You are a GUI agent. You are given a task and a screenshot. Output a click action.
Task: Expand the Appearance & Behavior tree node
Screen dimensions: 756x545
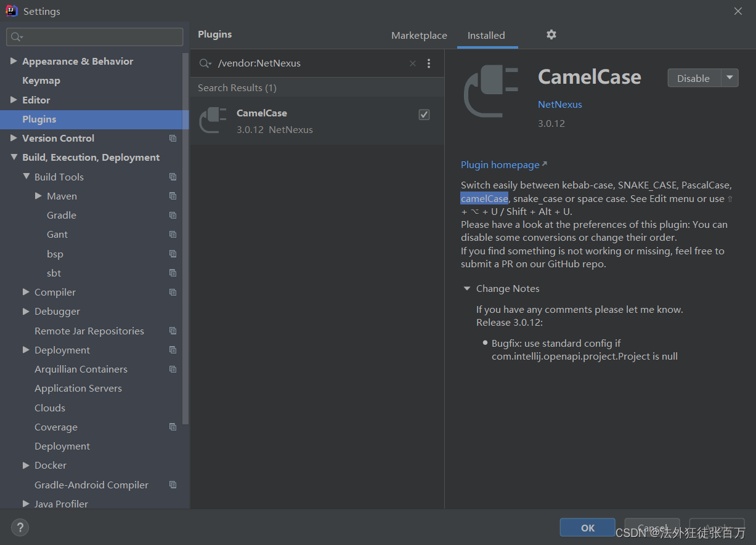(14, 61)
